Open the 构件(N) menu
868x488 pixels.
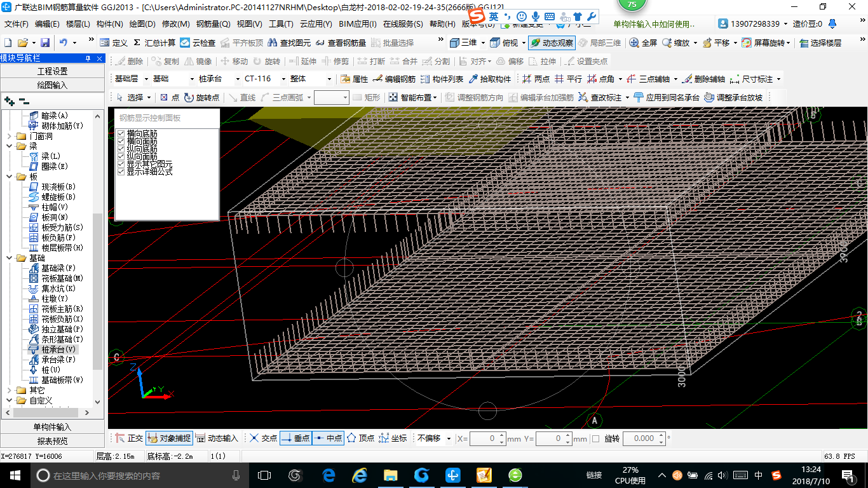point(109,24)
